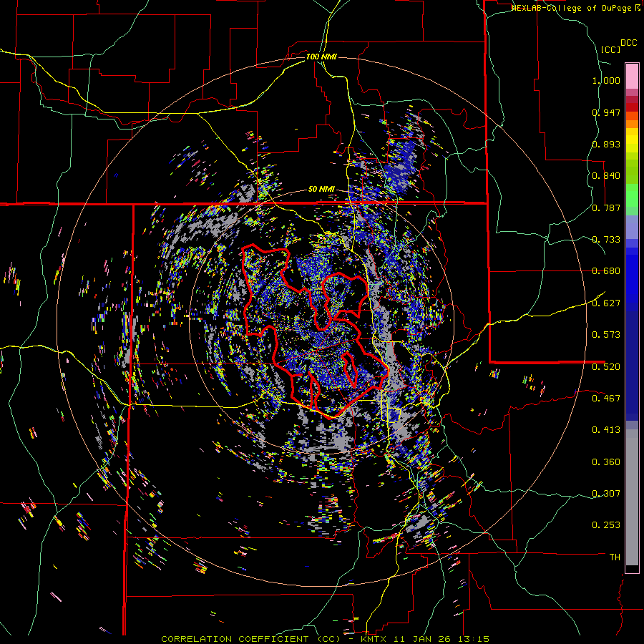Click the 0.573 scale value
The image size is (644, 644).
point(606,335)
